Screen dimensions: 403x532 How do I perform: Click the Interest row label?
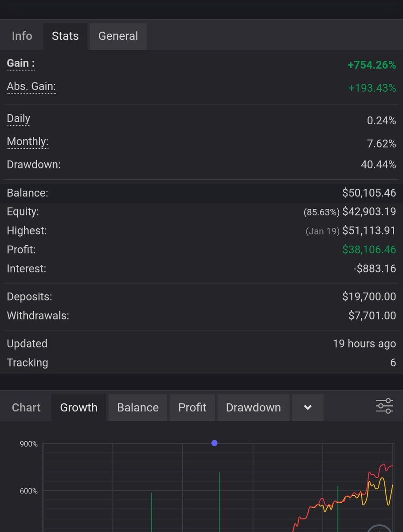pos(27,268)
